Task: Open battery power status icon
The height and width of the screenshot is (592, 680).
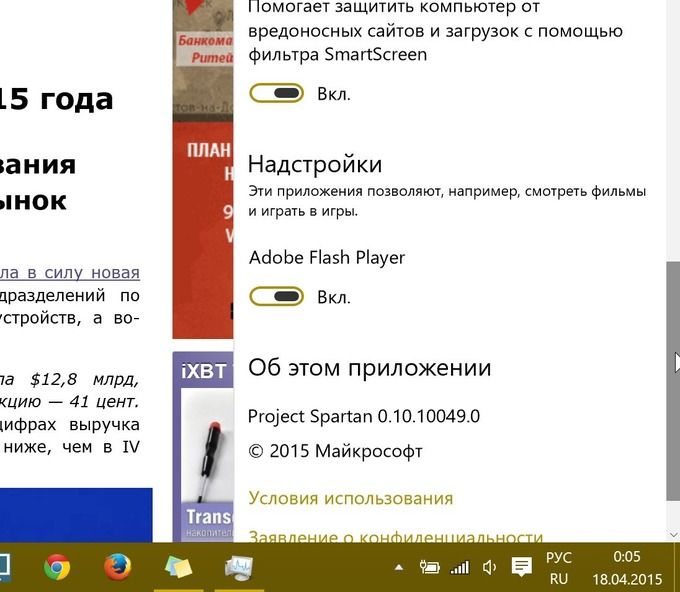Action: click(429, 567)
